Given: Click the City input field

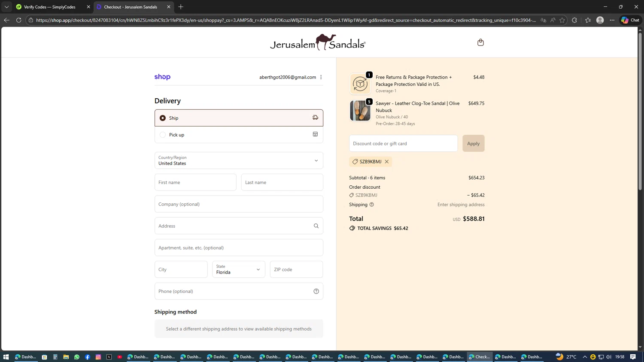Looking at the screenshot, I should (x=181, y=269).
